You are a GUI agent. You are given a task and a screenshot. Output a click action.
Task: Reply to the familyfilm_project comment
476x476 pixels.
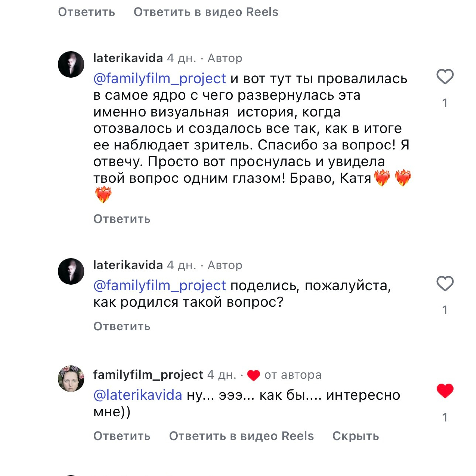[x=122, y=436]
